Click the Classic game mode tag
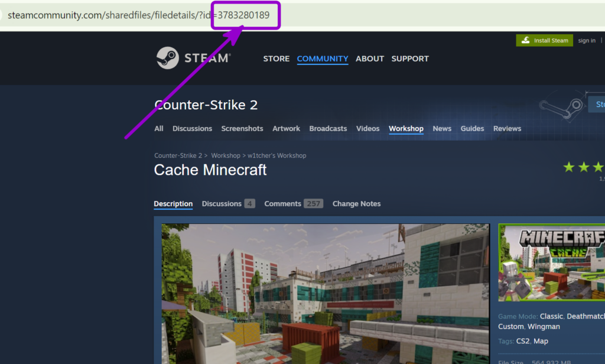The width and height of the screenshot is (605, 364). coord(551,316)
